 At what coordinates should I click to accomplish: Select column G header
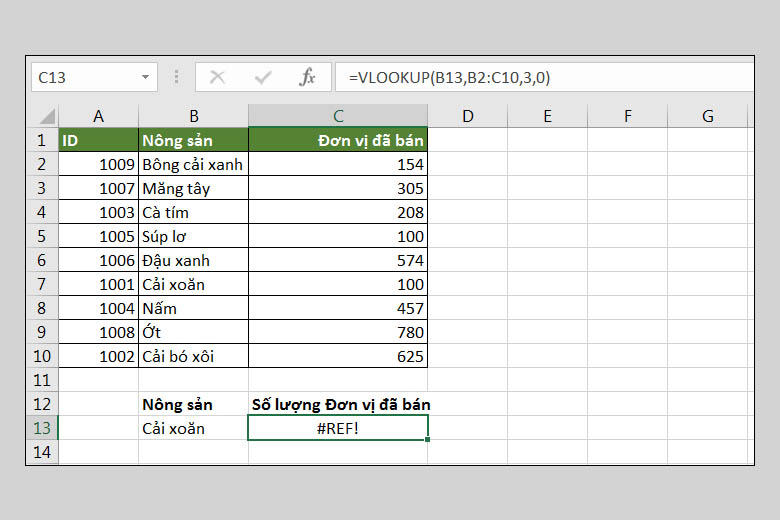(x=708, y=116)
